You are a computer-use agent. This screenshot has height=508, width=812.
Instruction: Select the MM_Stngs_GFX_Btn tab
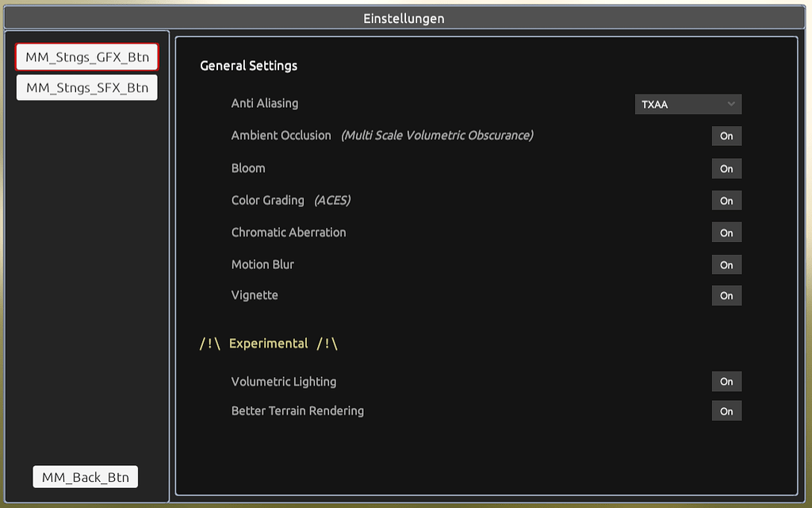click(x=86, y=56)
